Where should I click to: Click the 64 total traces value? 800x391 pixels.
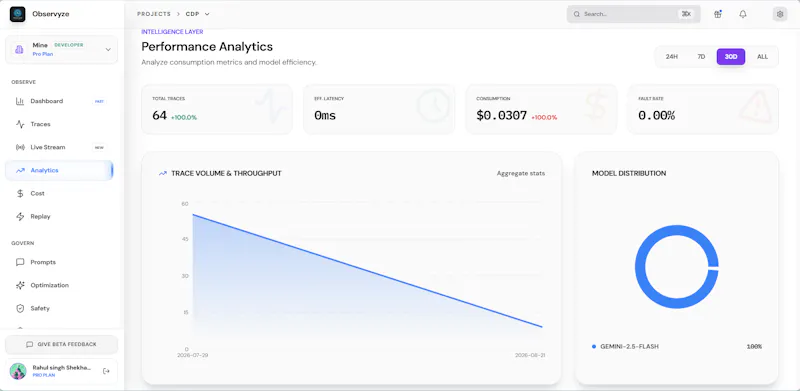tap(159, 116)
